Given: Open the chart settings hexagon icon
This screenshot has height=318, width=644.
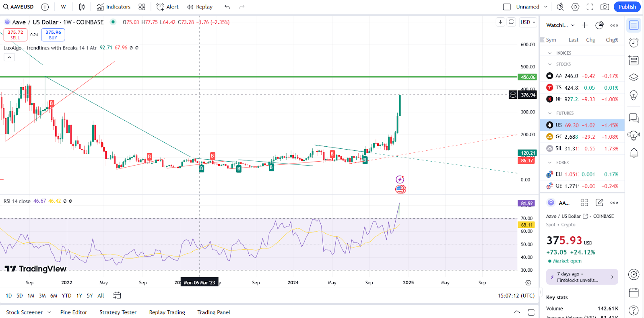Looking at the screenshot, I should tap(575, 7).
